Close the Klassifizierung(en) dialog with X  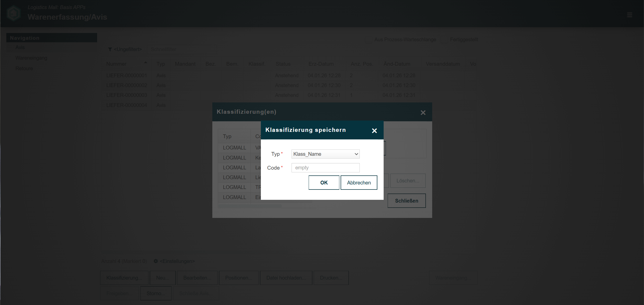point(423,113)
